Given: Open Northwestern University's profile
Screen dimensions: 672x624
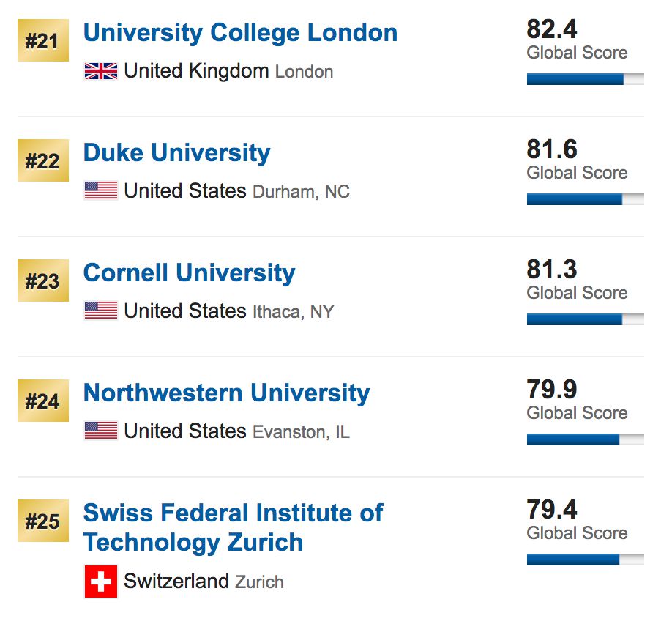Looking at the screenshot, I should 227,393.
